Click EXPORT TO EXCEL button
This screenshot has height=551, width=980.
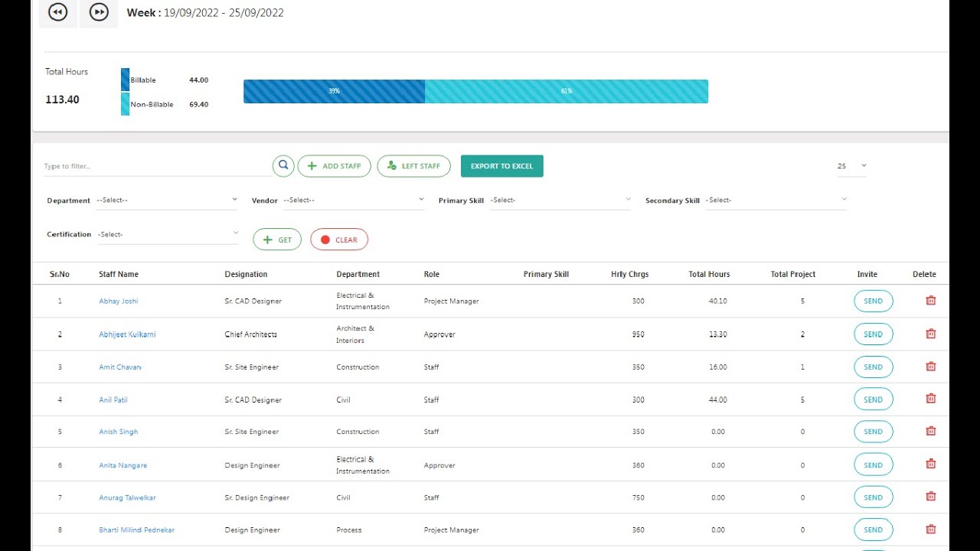[x=501, y=166]
